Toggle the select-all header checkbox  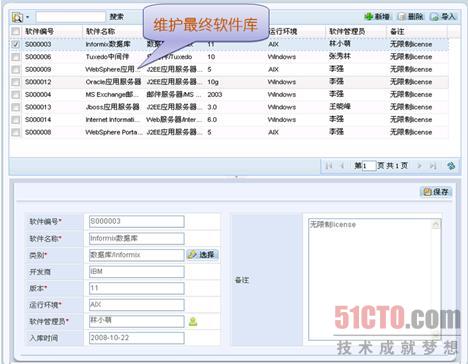click(x=16, y=32)
